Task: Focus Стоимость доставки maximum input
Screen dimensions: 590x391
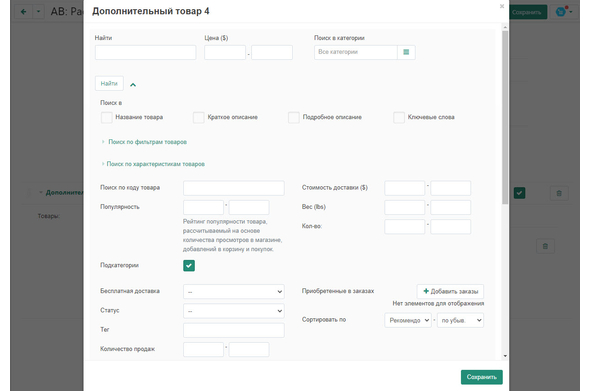Action: (x=450, y=188)
